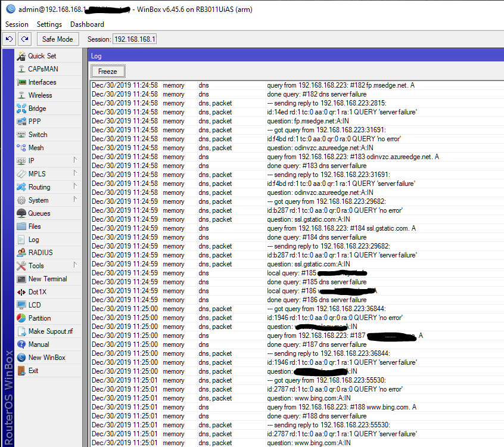Open the Log icon in the sidebar

click(x=21, y=240)
